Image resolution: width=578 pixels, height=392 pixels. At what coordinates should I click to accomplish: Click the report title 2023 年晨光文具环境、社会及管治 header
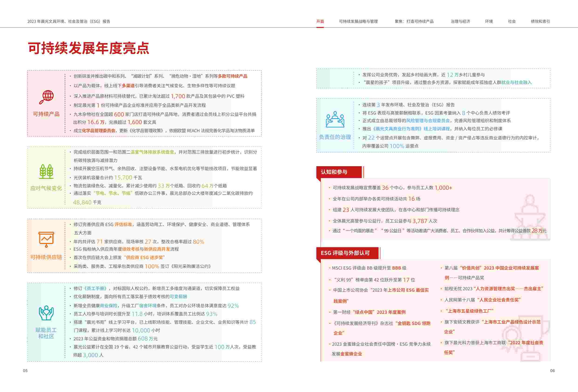tap(69, 21)
